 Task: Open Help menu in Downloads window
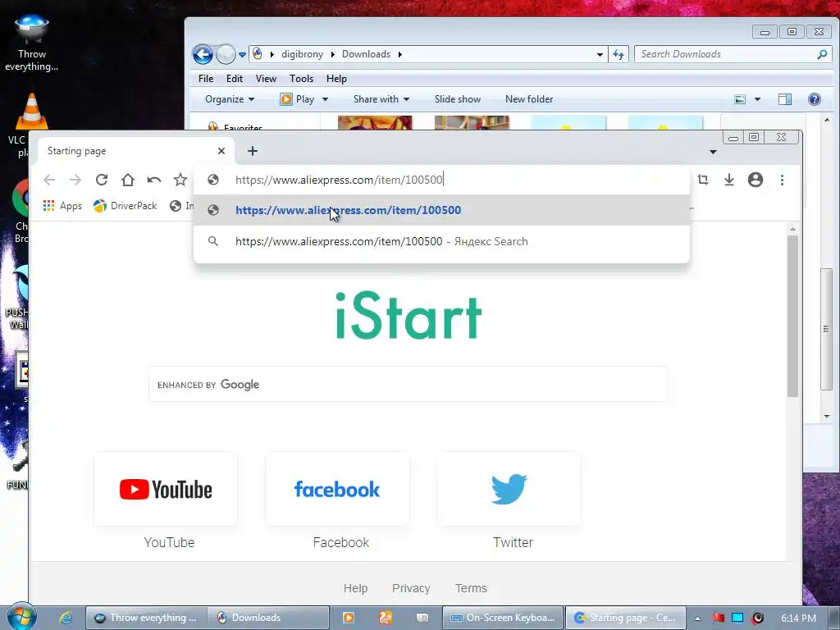pyautogui.click(x=336, y=78)
